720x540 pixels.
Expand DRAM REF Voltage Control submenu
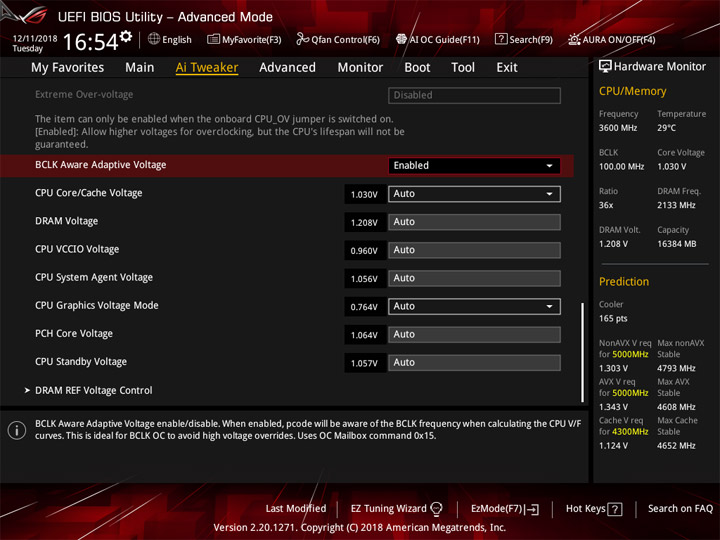[x=93, y=390]
